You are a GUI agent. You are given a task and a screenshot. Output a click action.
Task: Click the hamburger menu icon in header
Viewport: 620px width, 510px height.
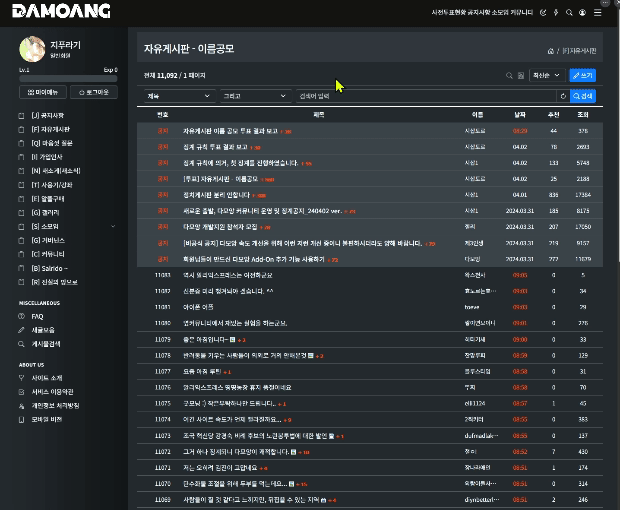click(x=597, y=13)
